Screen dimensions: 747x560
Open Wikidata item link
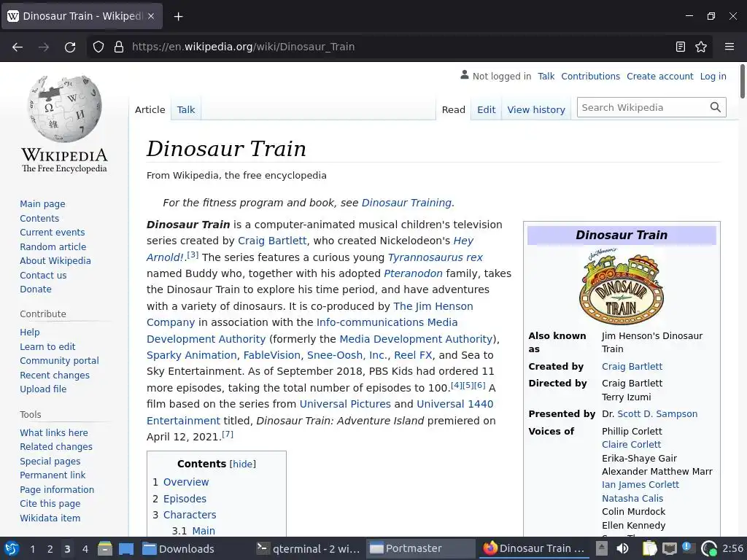pos(50,518)
